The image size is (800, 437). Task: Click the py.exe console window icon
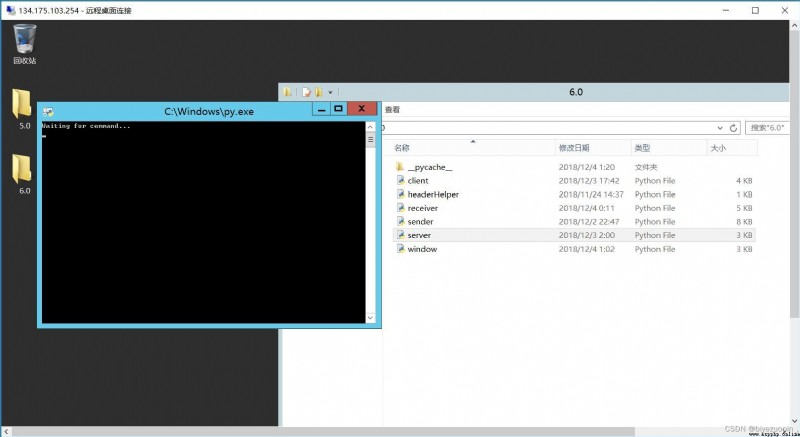[48, 111]
